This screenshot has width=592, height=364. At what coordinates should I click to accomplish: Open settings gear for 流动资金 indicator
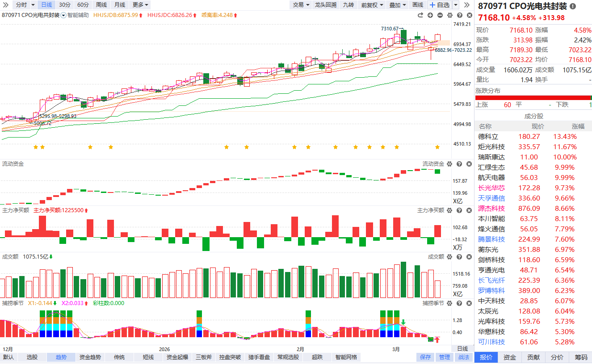[x=449, y=164]
